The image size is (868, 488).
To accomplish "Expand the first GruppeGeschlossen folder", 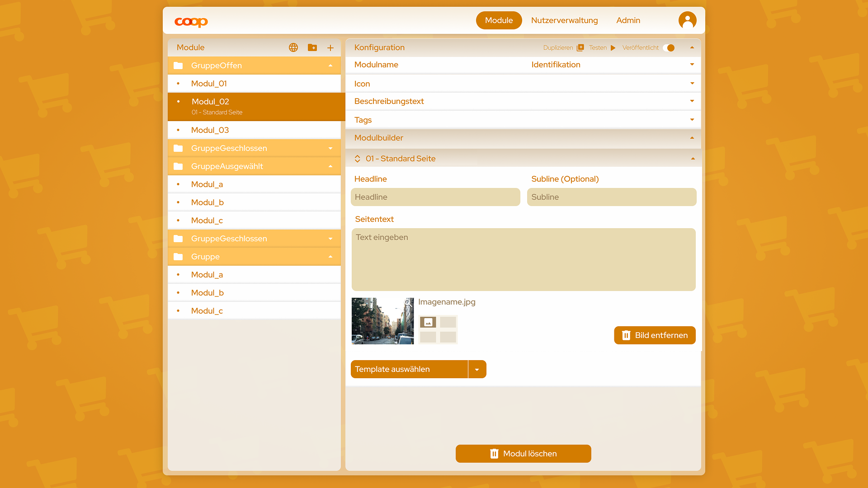I will point(330,148).
